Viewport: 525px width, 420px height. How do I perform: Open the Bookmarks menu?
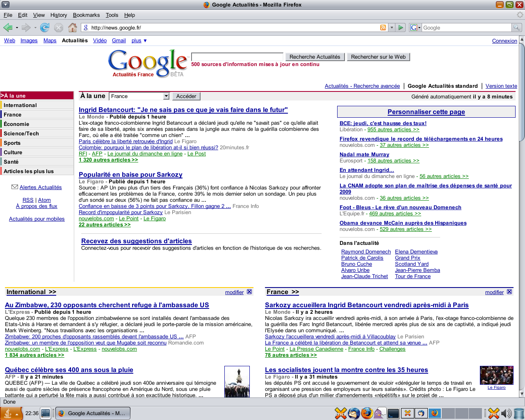86,15
